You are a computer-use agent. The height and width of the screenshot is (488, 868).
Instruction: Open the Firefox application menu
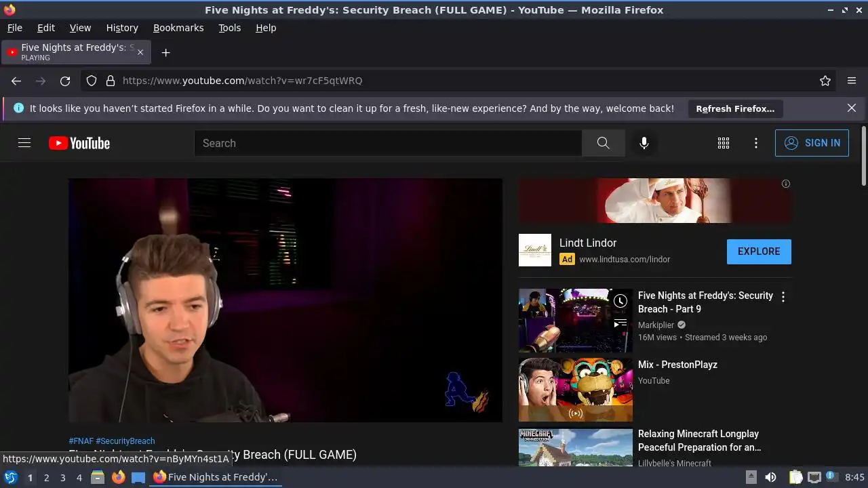tap(852, 81)
